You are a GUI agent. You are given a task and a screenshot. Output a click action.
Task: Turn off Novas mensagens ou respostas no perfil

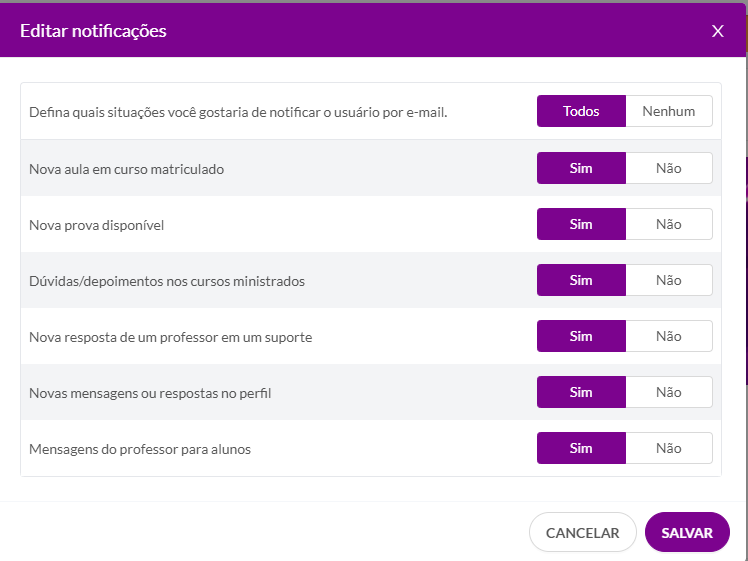click(669, 392)
